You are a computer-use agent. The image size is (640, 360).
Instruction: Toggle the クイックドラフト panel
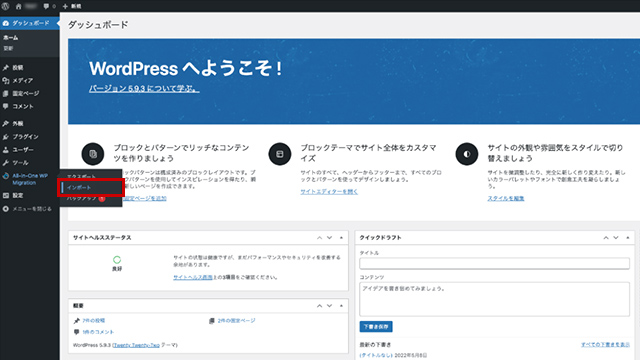[x=628, y=238]
